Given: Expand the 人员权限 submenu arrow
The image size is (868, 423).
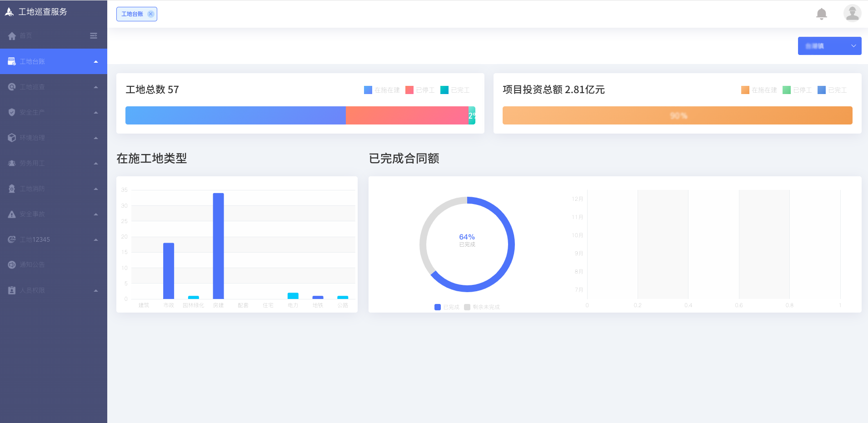Looking at the screenshot, I should pyautogui.click(x=96, y=291).
